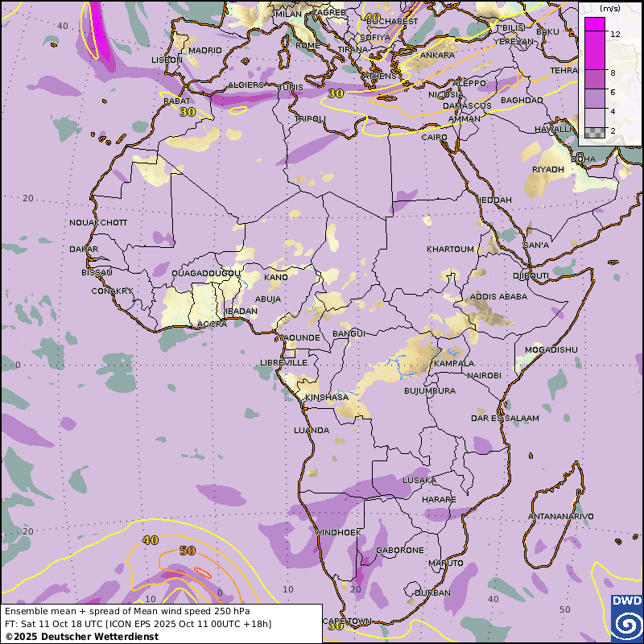The height and width of the screenshot is (644, 644).
Task: Select the LISBON city label
Action: pyautogui.click(x=167, y=60)
